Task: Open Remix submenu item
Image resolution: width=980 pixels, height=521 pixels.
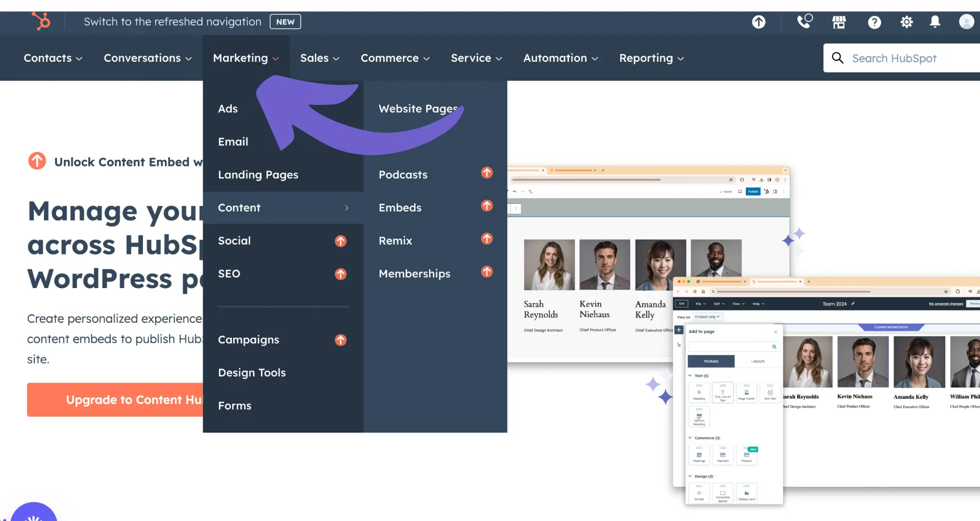Action: pyautogui.click(x=396, y=241)
